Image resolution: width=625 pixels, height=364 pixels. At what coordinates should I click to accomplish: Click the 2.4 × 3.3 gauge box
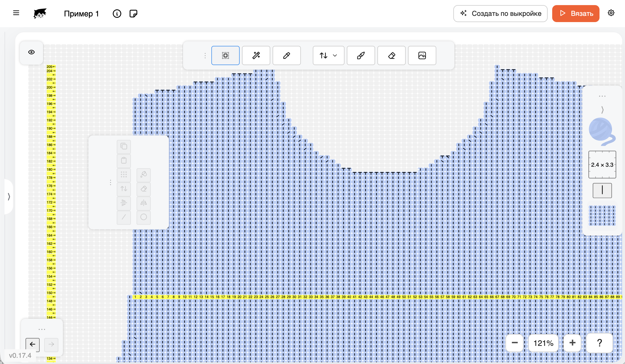pos(602,165)
